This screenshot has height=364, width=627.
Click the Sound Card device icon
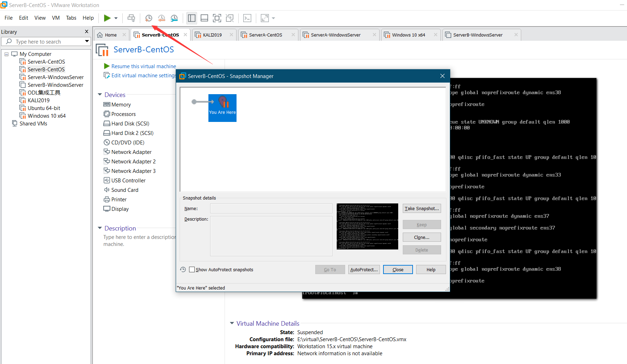click(x=107, y=190)
